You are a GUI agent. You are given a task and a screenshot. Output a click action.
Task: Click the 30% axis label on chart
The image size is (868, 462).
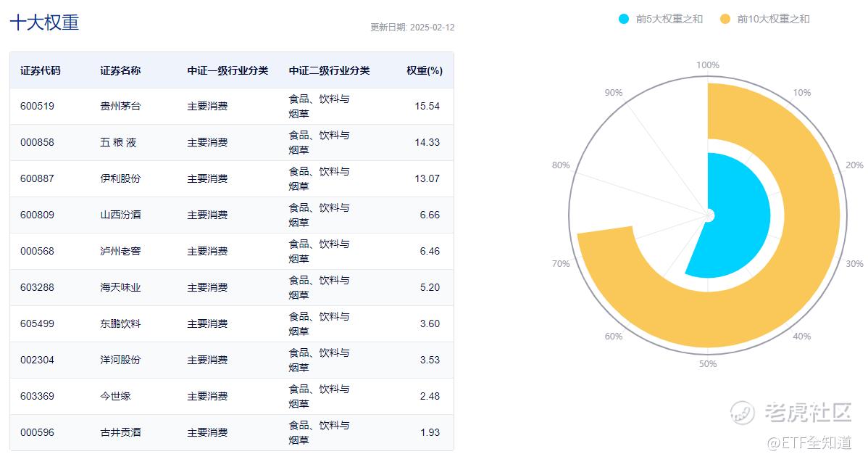pyautogui.click(x=854, y=264)
